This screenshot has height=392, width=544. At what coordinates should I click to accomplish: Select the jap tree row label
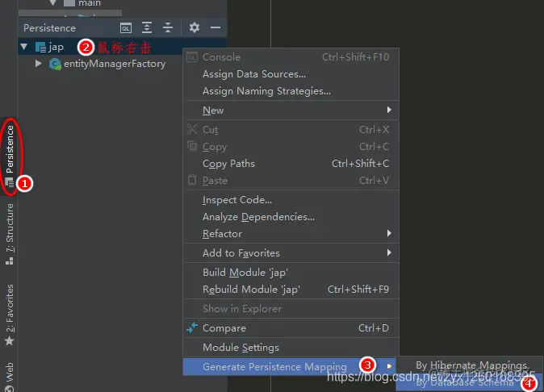pos(56,47)
